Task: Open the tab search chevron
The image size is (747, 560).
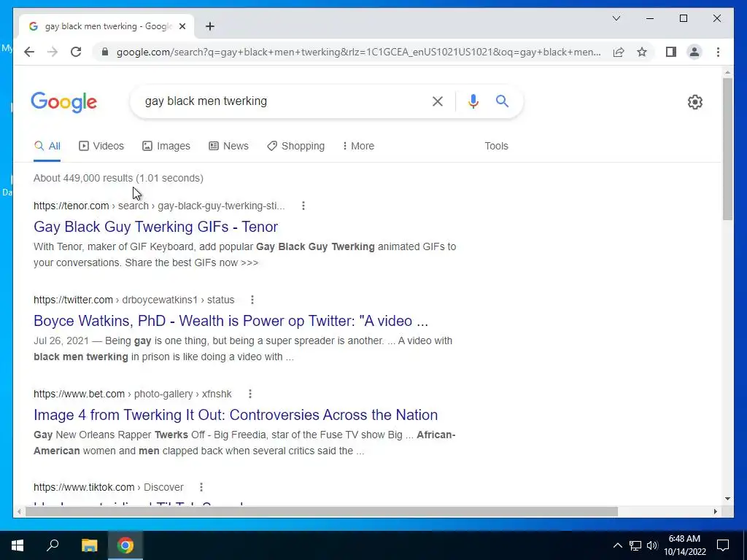Action: 616,18
